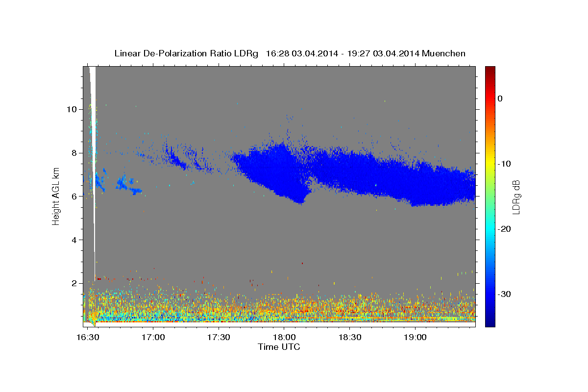Image resolution: width=588 pixels, height=392 pixels.
Task: Click the plot title 'Linear De-Polarization Ratio LDRg'
Action: click(x=186, y=53)
